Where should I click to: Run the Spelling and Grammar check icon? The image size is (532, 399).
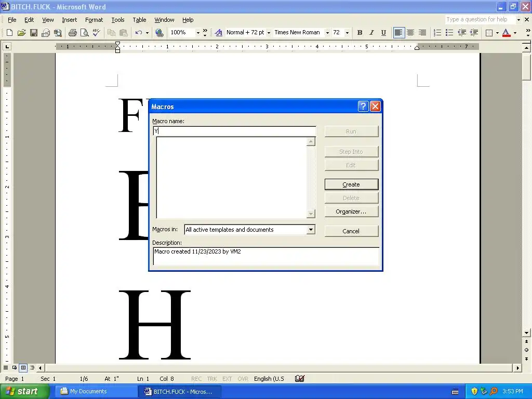(x=96, y=33)
